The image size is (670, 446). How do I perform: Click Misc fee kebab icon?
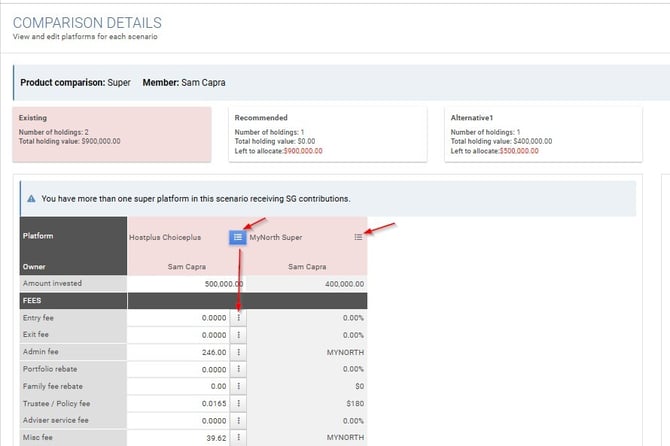238,438
